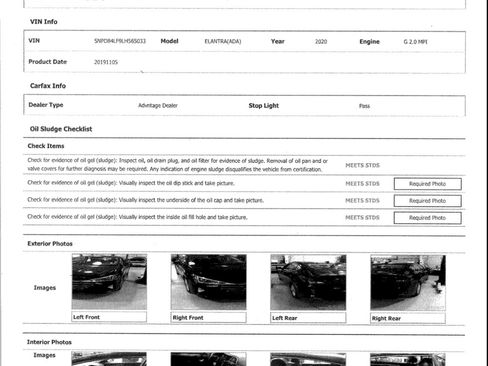This screenshot has height=366, width=488.
Task: Select the Right Front caption box
Action: (x=209, y=318)
